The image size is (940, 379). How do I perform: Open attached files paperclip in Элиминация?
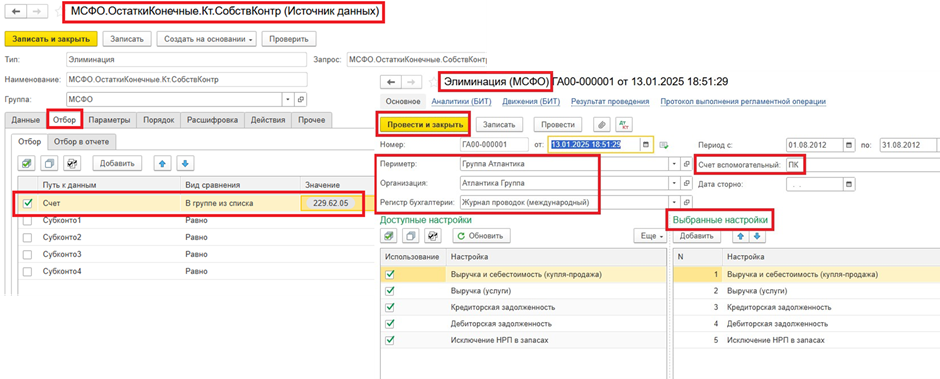tap(601, 124)
